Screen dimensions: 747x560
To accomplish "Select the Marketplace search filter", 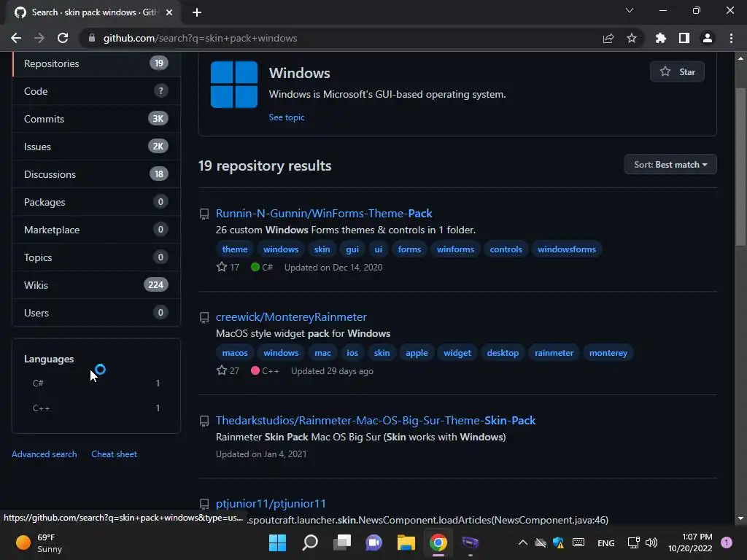I will click(x=96, y=230).
